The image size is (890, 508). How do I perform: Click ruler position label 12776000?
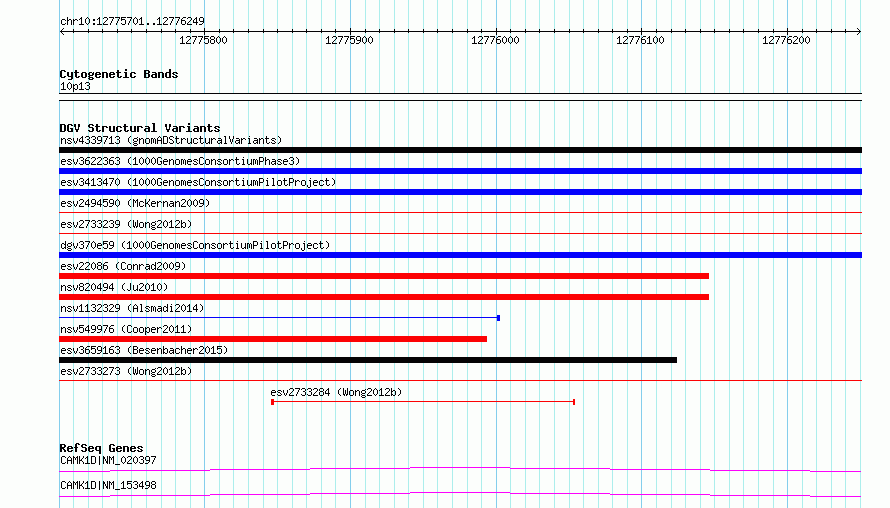pos(495,40)
